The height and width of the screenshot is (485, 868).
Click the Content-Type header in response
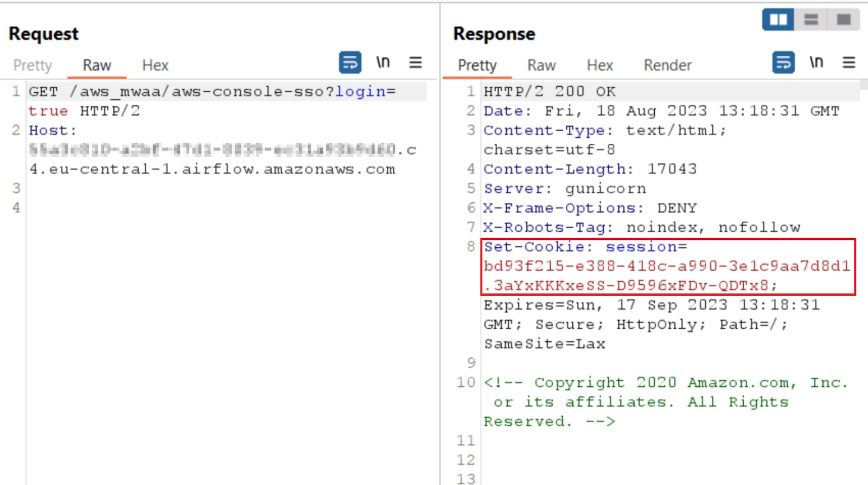pyautogui.click(x=604, y=140)
